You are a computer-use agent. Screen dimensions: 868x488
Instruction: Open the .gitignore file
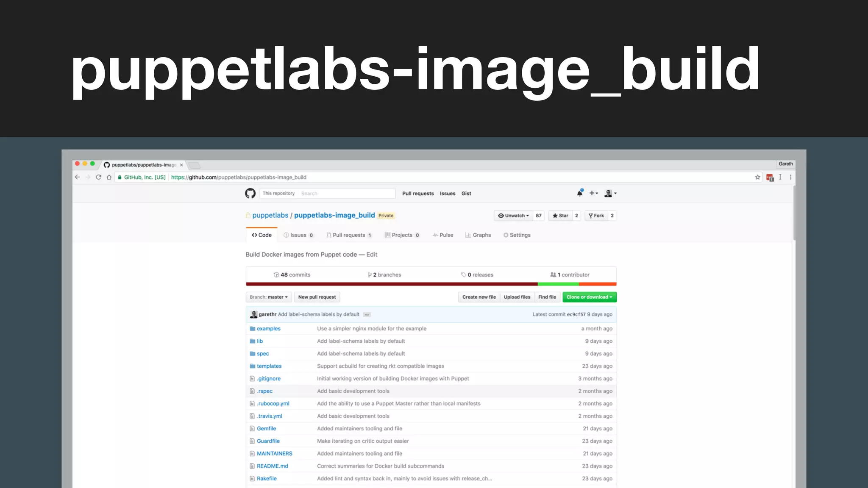point(269,379)
